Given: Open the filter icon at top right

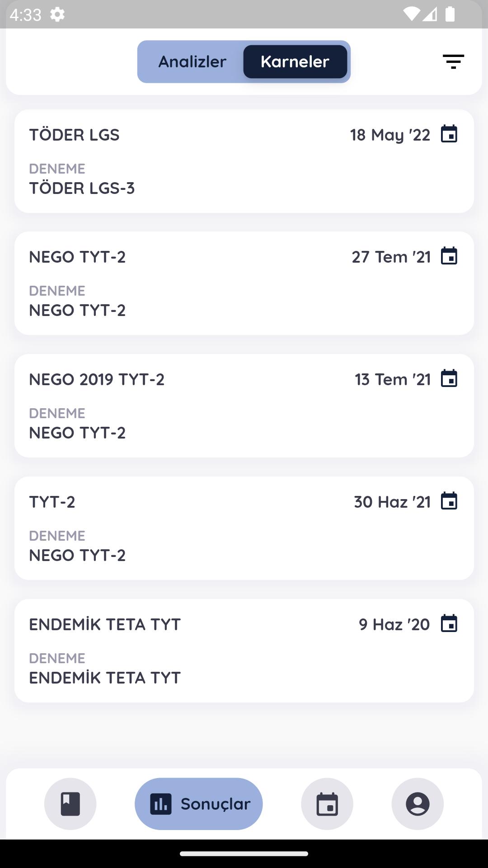Looking at the screenshot, I should click(x=453, y=61).
